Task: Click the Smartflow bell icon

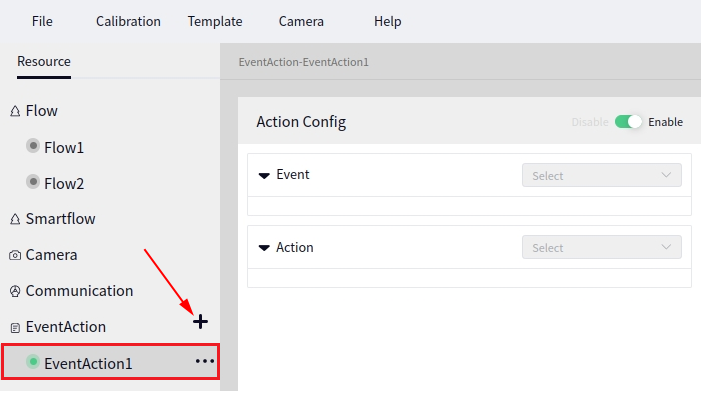Action: click(15, 219)
